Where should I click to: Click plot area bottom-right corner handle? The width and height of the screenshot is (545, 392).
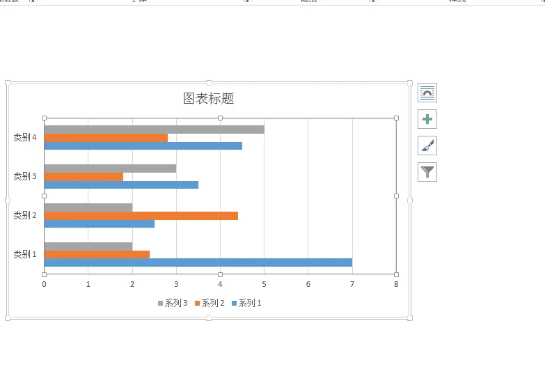[x=396, y=274]
